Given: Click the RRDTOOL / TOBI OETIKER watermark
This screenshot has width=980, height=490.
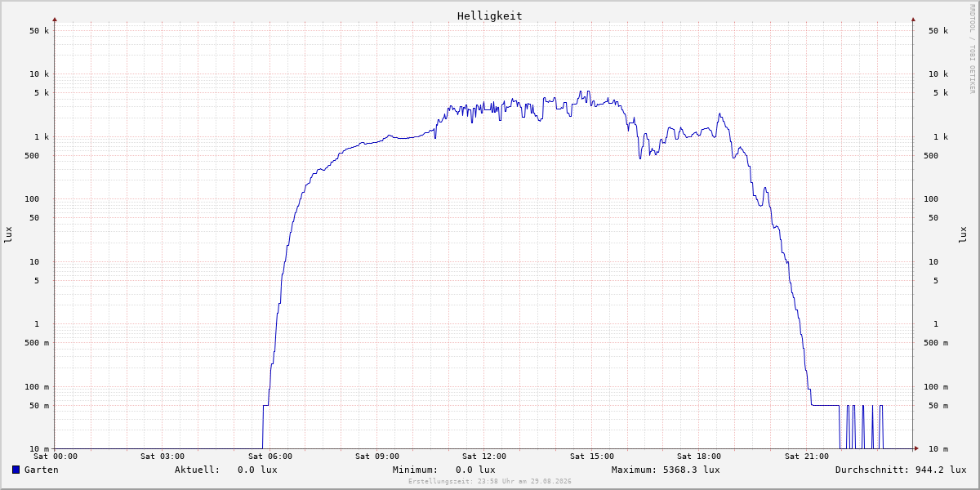Looking at the screenshot, I should coord(972,48).
